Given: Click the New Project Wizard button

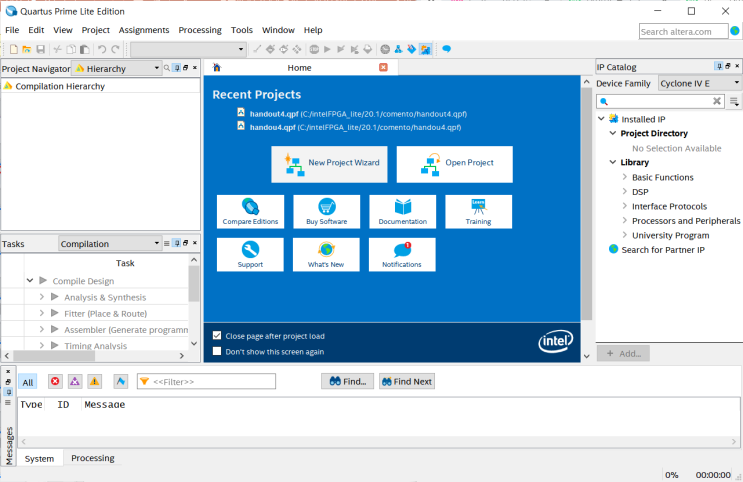Looking at the screenshot, I should [330, 163].
